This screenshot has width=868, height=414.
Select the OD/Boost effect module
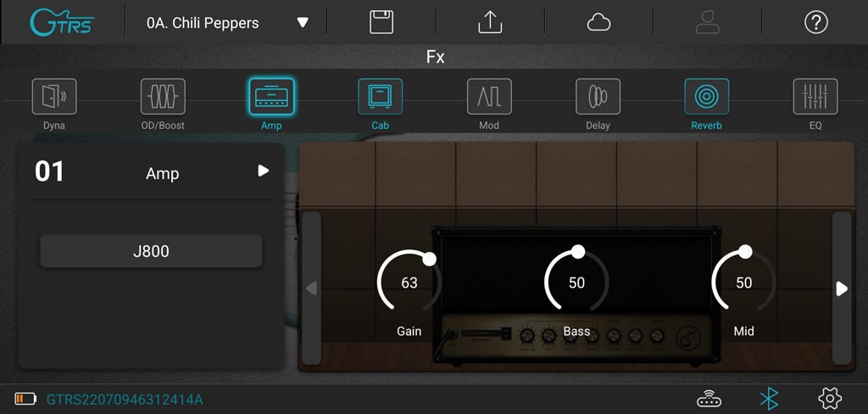point(163,97)
